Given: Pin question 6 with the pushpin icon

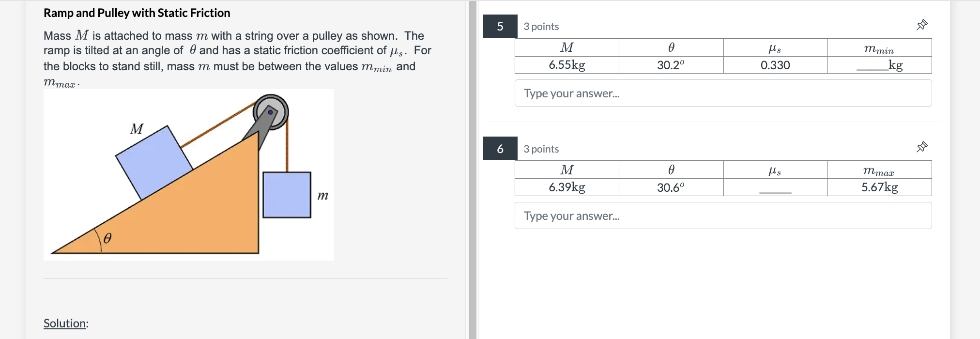Looking at the screenshot, I should [x=922, y=147].
